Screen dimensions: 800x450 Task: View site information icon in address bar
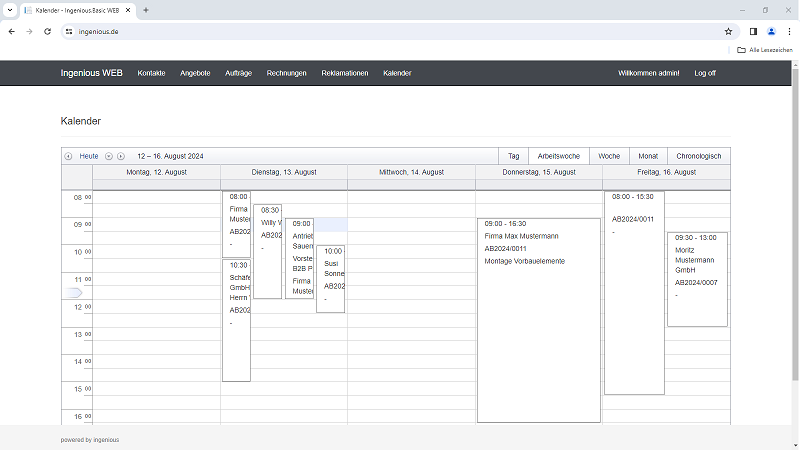[x=69, y=32]
